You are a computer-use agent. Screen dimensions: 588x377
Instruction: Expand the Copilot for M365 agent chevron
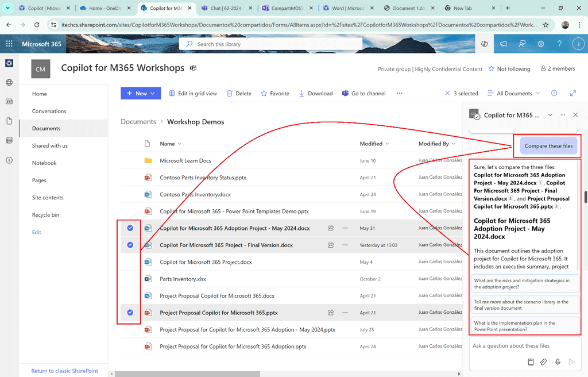tap(550, 115)
